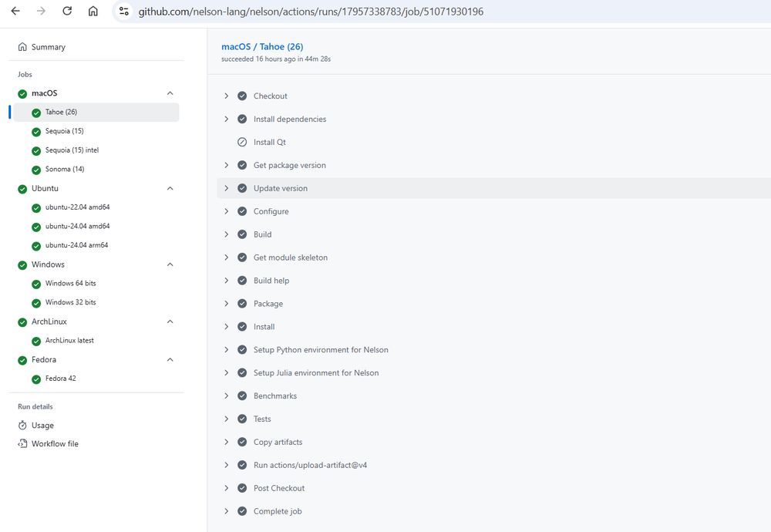Open the macOS / Tahoe (26) heading link

pos(262,47)
